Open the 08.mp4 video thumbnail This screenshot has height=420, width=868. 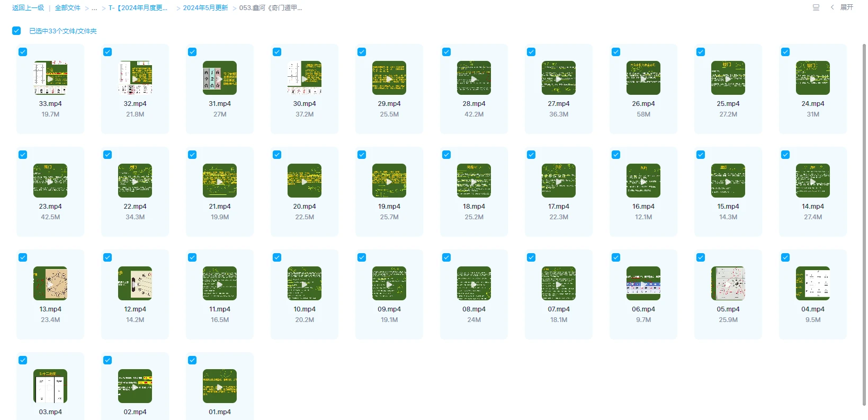tap(474, 283)
